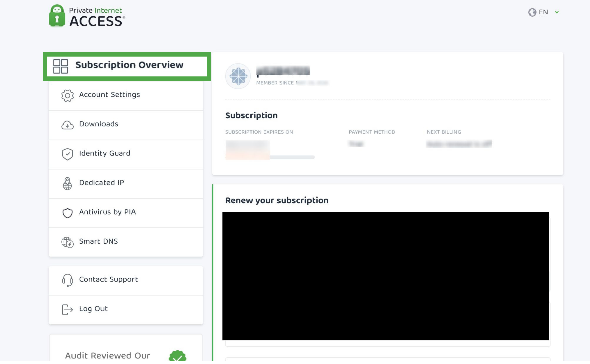Click the Log Out door icon

(67, 310)
